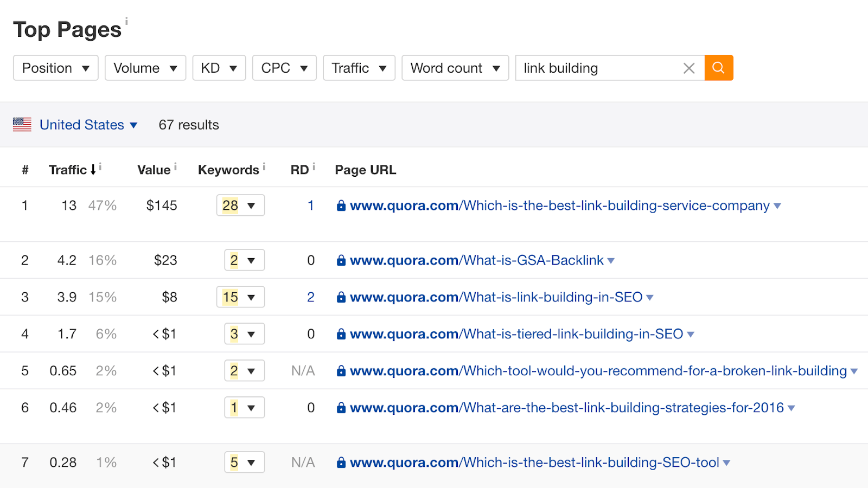Open the Position filter dropdown
The height and width of the screenshot is (488, 868).
tap(56, 68)
